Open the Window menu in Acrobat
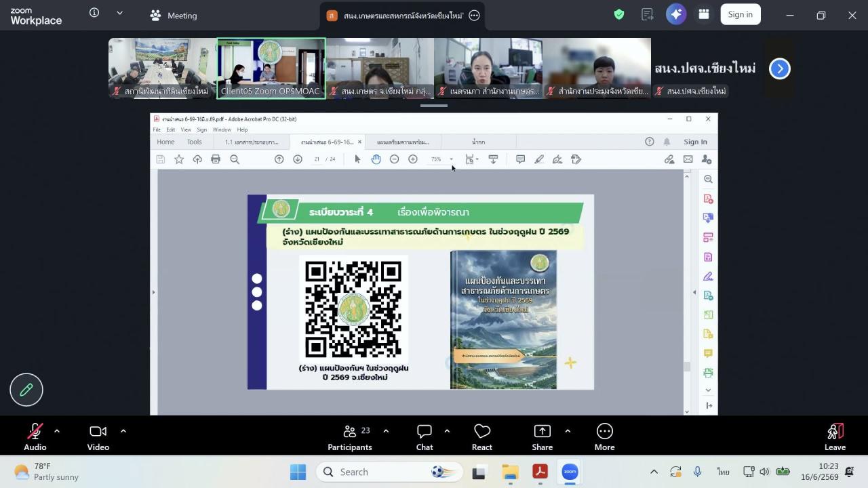 coord(222,129)
